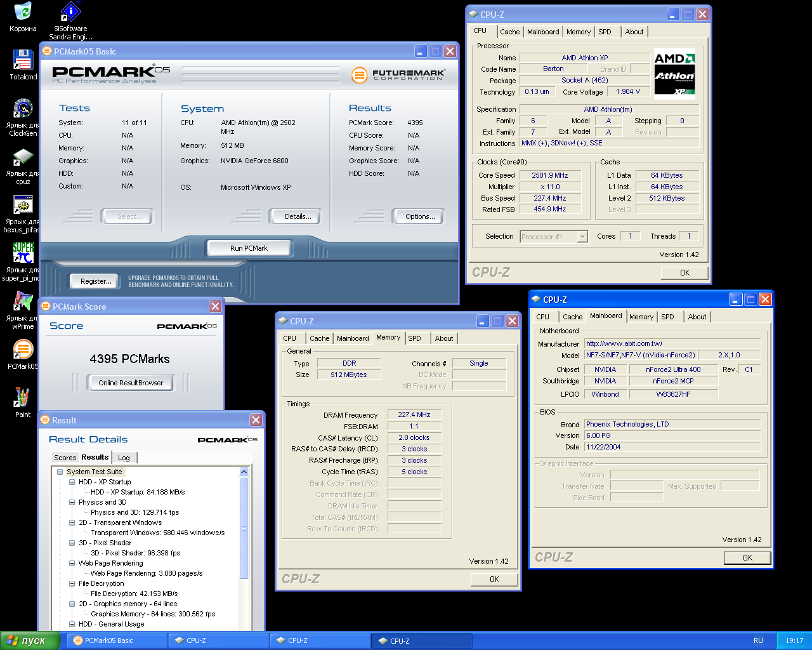The width and height of the screenshot is (812, 650).
Task: Collapse the Web Page Rendering node
Action: 72,563
